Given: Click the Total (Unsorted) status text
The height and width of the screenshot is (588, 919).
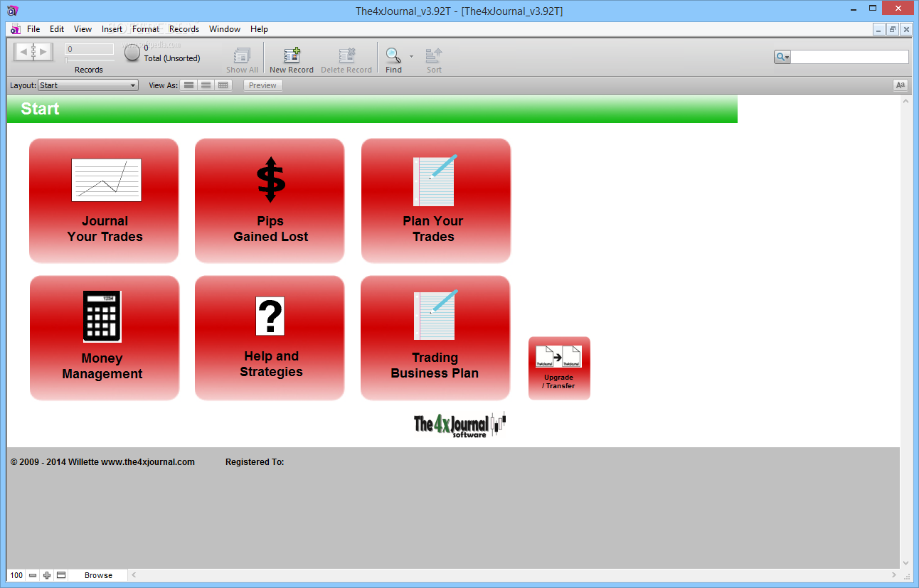Looking at the screenshot, I should (x=172, y=58).
